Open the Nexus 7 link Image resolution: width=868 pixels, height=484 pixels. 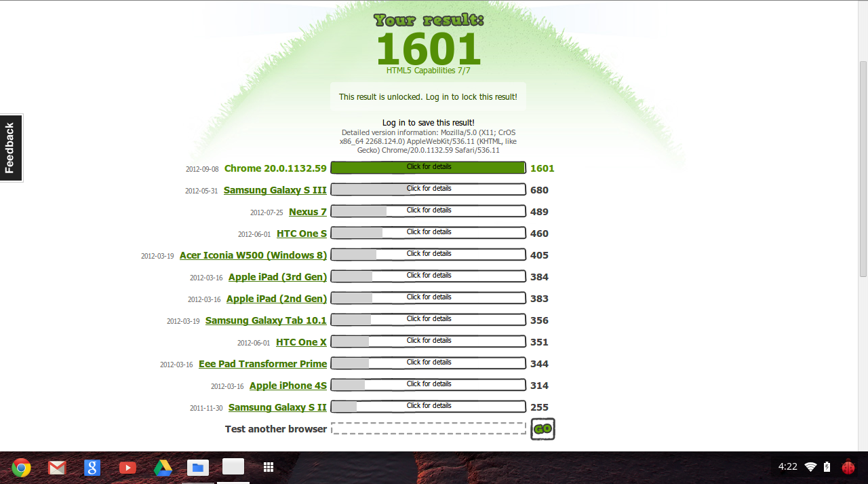tap(308, 212)
